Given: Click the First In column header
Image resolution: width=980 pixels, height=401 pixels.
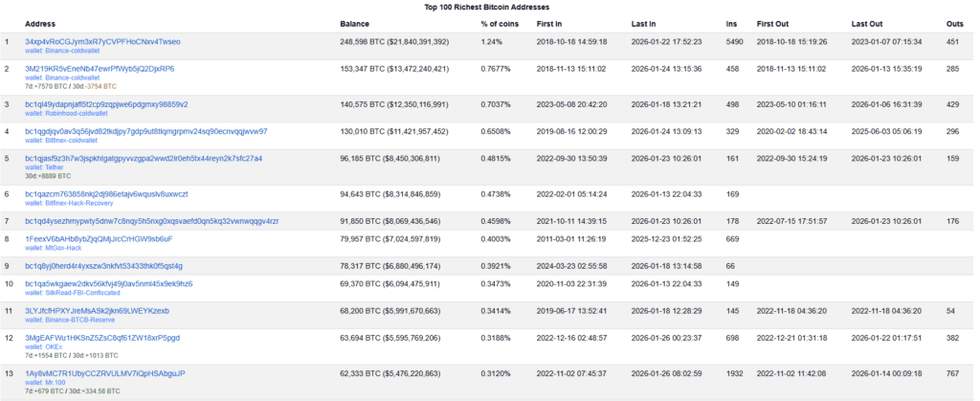Looking at the screenshot, I should tap(550, 22).
